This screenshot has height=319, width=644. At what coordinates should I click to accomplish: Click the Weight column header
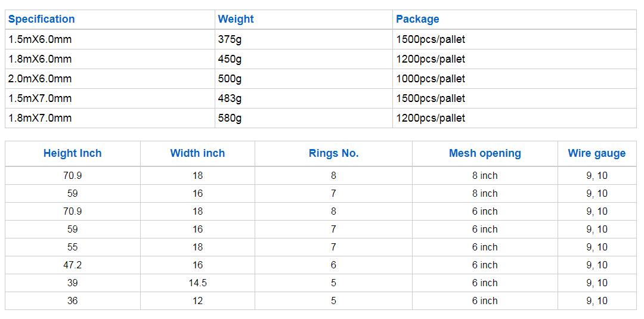pyautogui.click(x=304, y=19)
